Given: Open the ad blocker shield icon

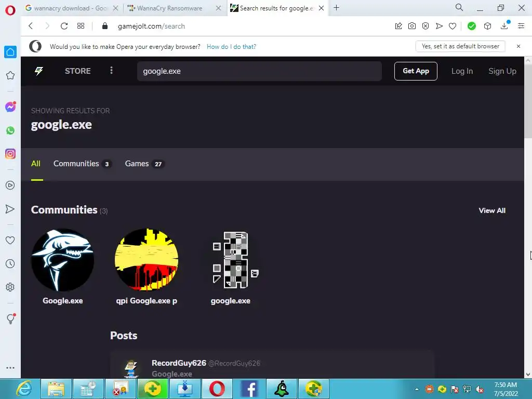Looking at the screenshot, I should click(x=425, y=26).
